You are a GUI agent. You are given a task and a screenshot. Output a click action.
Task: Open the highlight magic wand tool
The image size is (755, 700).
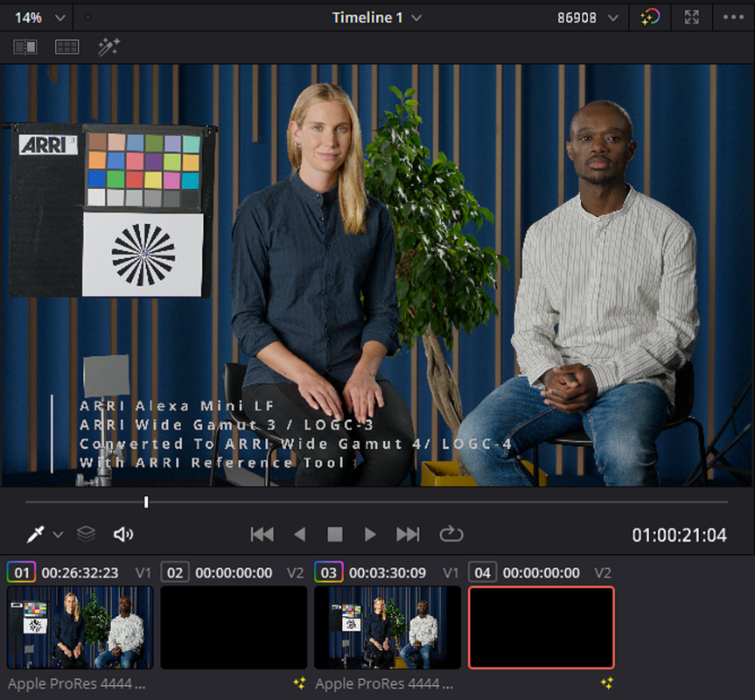click(x=108, y=46)
